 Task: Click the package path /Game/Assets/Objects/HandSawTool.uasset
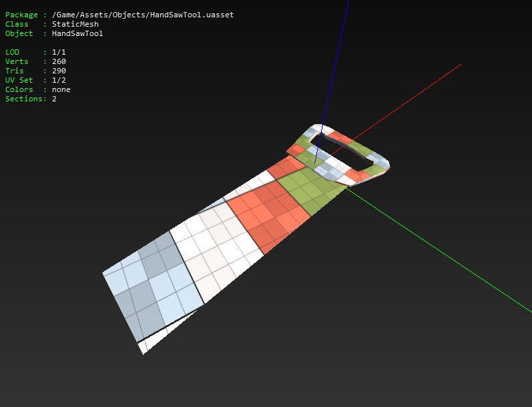[x=143, y=15]
